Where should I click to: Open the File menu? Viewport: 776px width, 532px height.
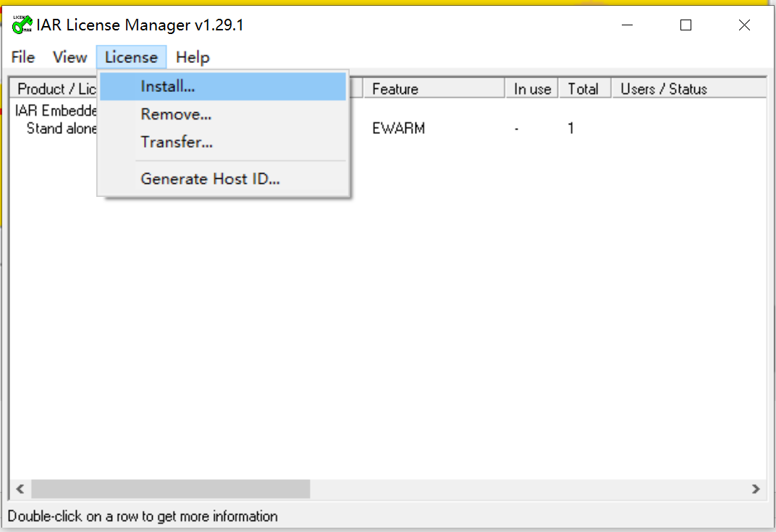point(22,57)
